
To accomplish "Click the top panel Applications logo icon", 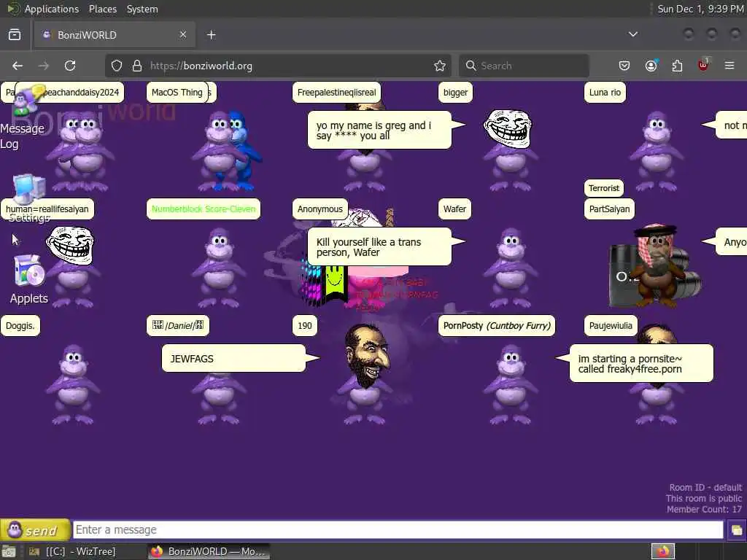I will [13, 9].
